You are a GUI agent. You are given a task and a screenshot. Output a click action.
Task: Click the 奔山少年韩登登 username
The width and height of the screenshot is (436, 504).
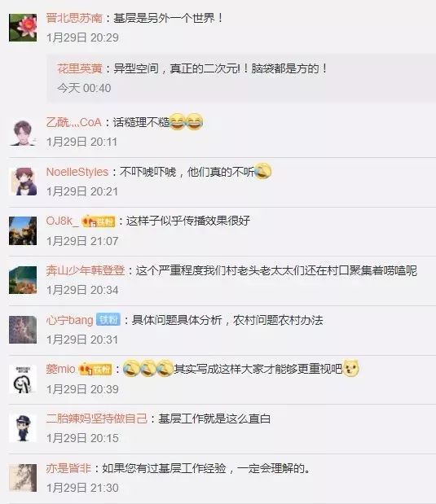86,270
